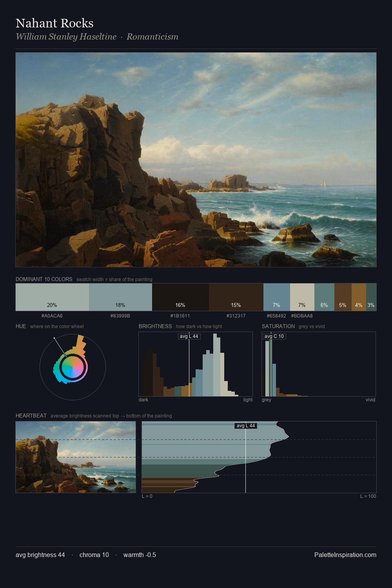The width and height of the screenshot is (392, 588).
Task: Click the 'warmth -0.5' footer stat
Action: coord(140,555)
